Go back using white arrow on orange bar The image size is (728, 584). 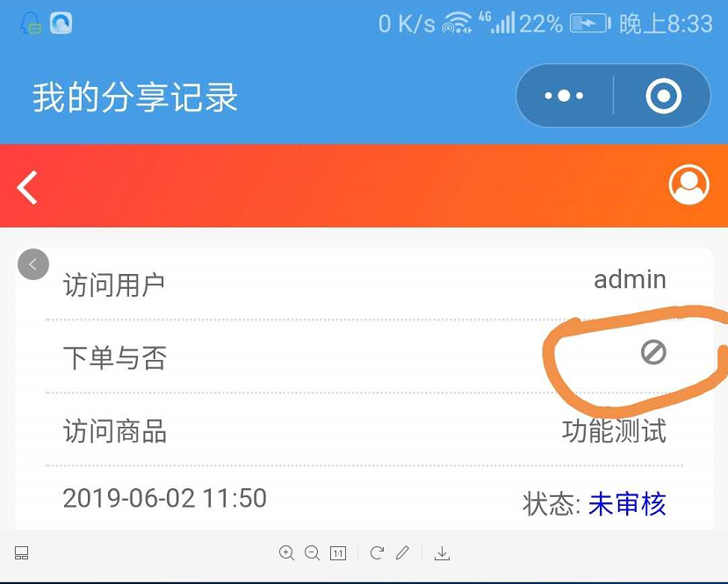[27, 187]
